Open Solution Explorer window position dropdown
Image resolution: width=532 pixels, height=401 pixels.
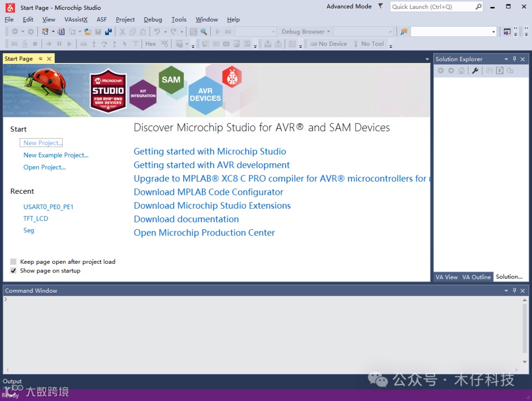coord(506,59)
